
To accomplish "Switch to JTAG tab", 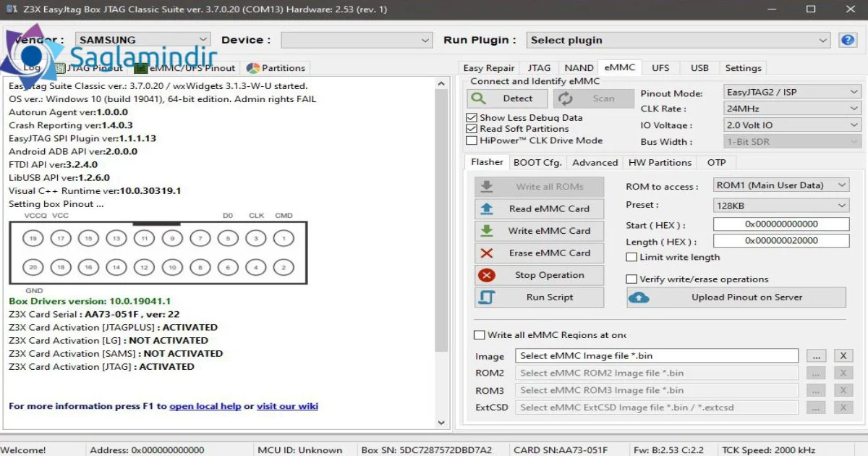I will (x=539, y=68).
